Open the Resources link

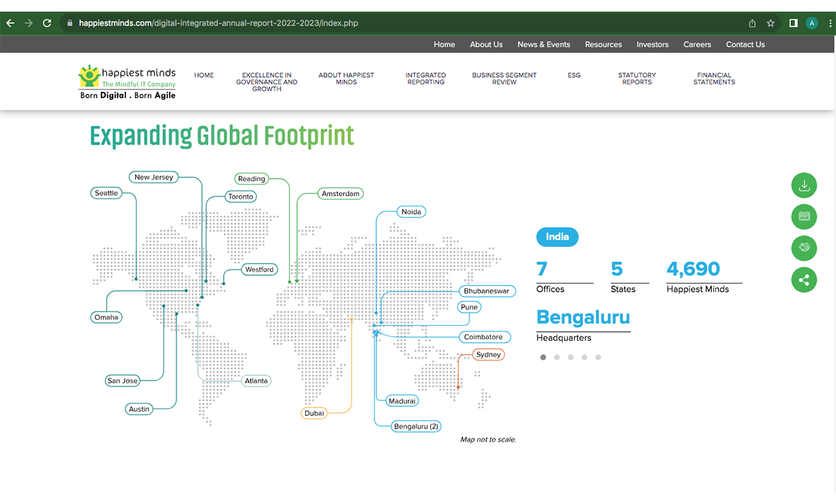(603, 44)
